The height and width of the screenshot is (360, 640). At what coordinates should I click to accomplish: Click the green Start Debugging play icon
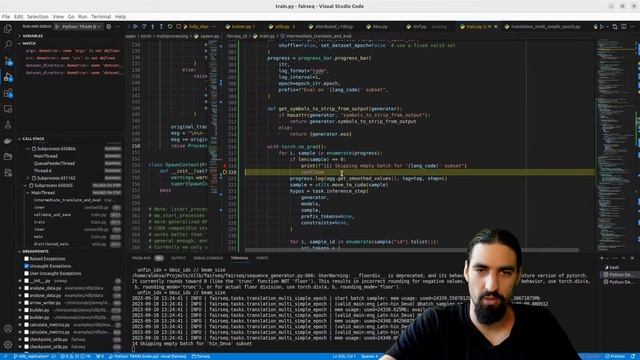coord(57,27)
